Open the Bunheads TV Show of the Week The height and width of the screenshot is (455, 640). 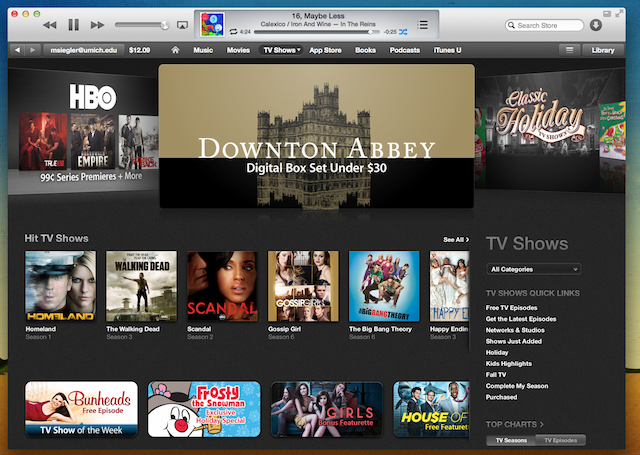[81, 409]
